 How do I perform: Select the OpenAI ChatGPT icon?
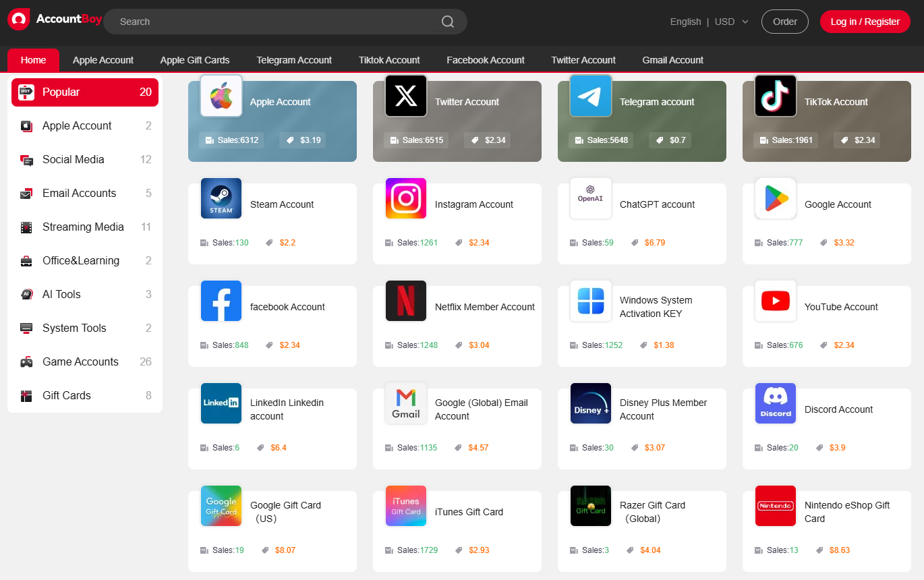(x=591, y=198)
